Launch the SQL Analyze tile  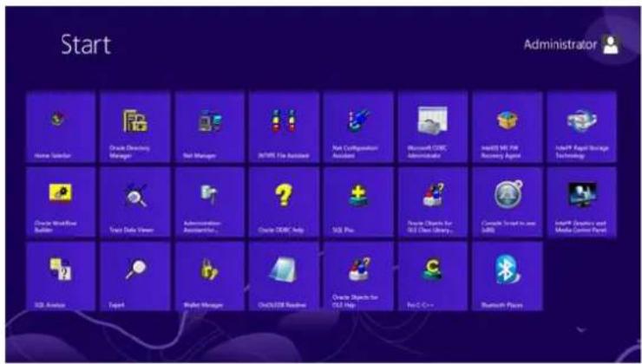61,276
